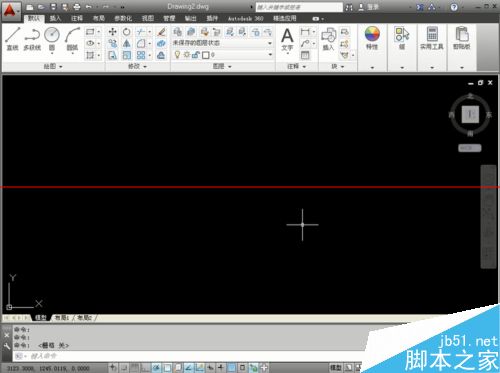500x373 pixels.
Task: Toggle Infer Constraints status bar button
Action: pyautogui.click(x=113, y=368)
